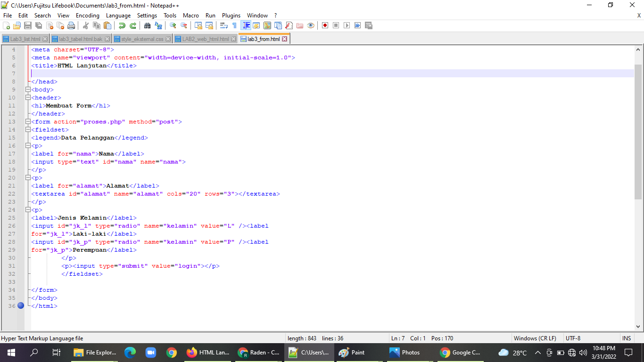Click the Redo toolbar icon
Screen dimensions: 644x362
pyautogui.click(x=133, y=25)
